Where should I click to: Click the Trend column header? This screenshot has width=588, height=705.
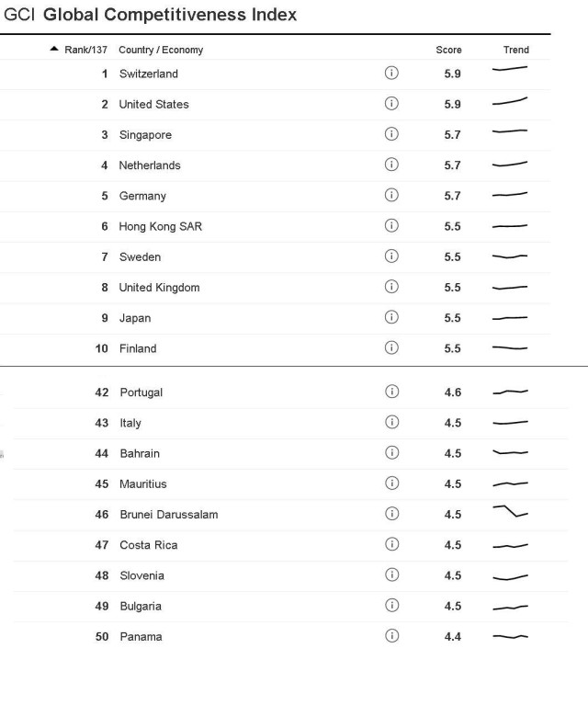[515, 50]
